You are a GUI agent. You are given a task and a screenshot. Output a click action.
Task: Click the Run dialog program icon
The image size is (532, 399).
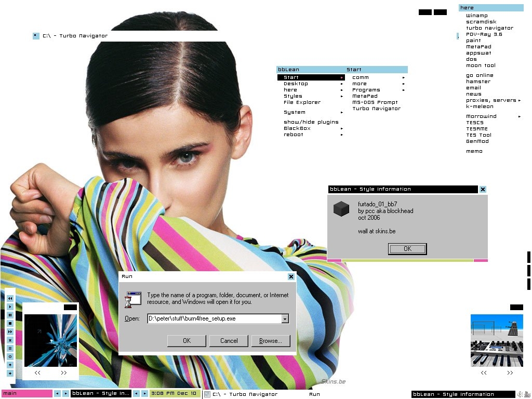click(x=134, y=300)
